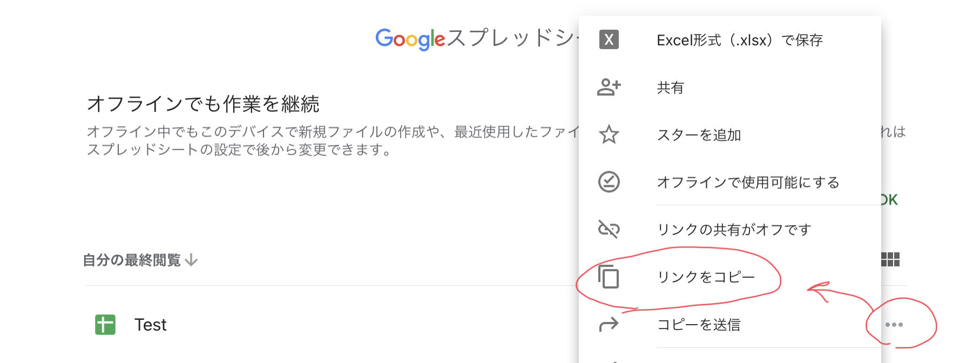Click the green Sheets icon for Test
Screen dimensions: 980x363
(x=105, y=325)
